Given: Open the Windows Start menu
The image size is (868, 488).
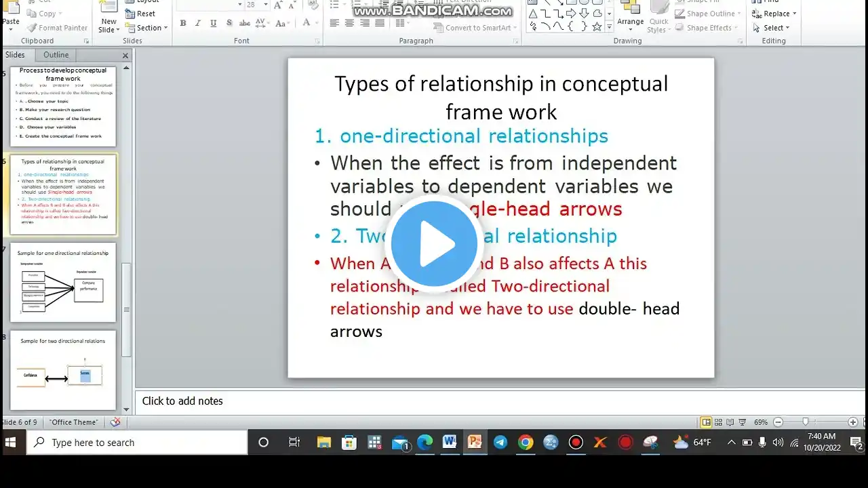Looking at the screenshot, I should click(12, 443).
